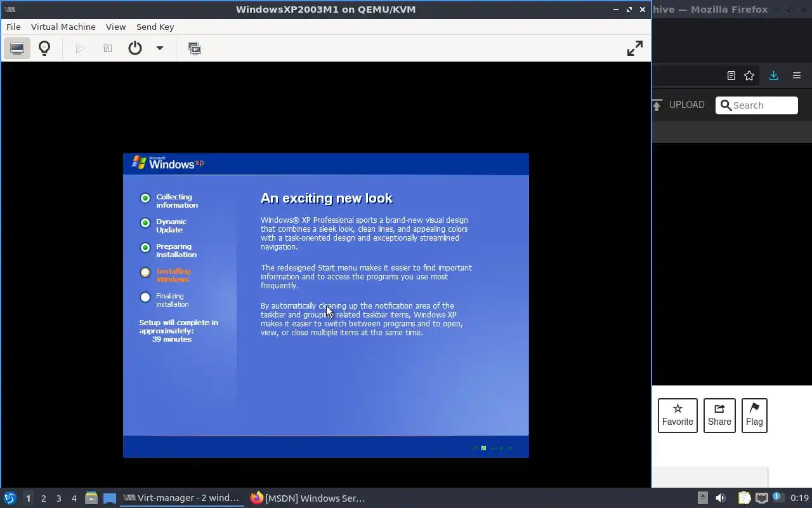The height and width of the screenshot is (508, 812).
Task: Click the removable media tray icon
Action: point(702,498)
